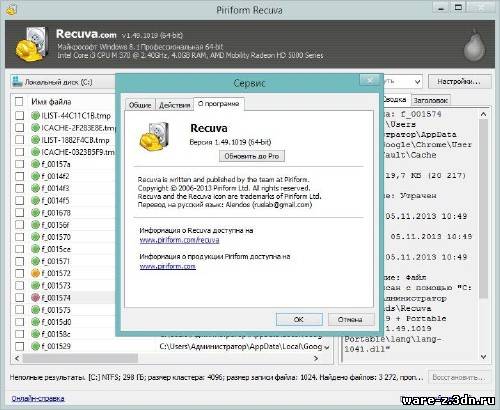Open the Локальный диск (C:) drive dropdown
The height and width of the screenshot is (410, 500).
63,82
